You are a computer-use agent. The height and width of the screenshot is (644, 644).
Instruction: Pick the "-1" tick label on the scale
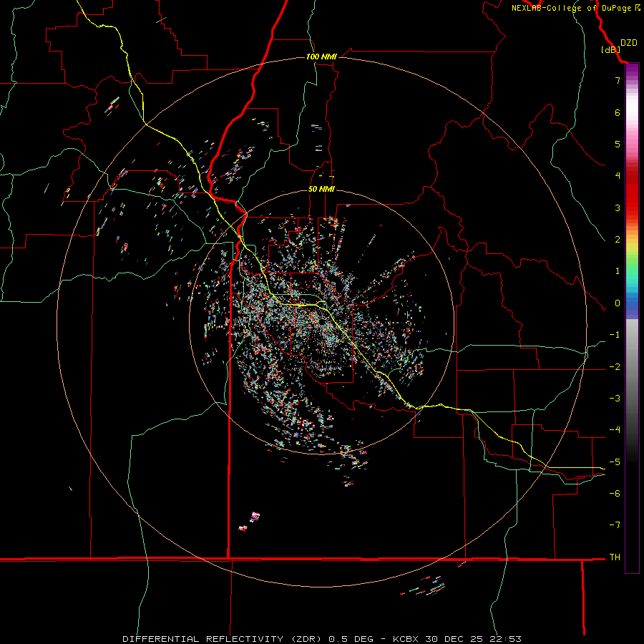click(615, 335)
